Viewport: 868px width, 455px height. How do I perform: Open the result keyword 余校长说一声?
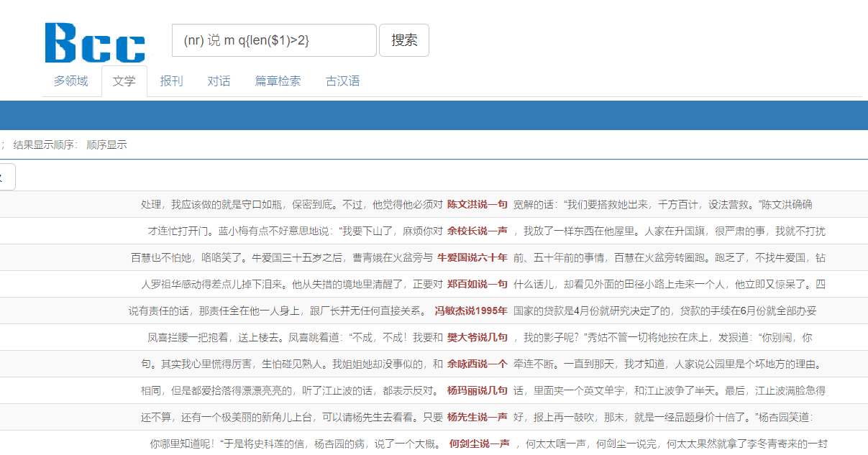[x=477, y=231]
